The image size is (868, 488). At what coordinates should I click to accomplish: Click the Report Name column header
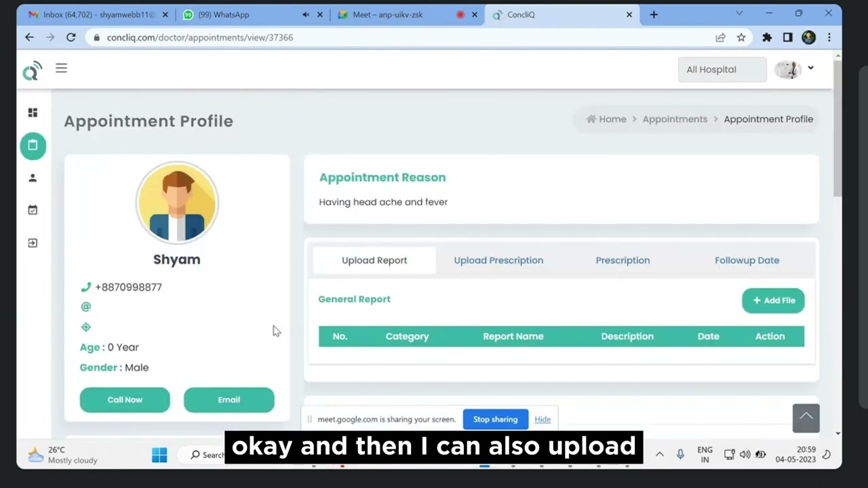pos(513,336)
